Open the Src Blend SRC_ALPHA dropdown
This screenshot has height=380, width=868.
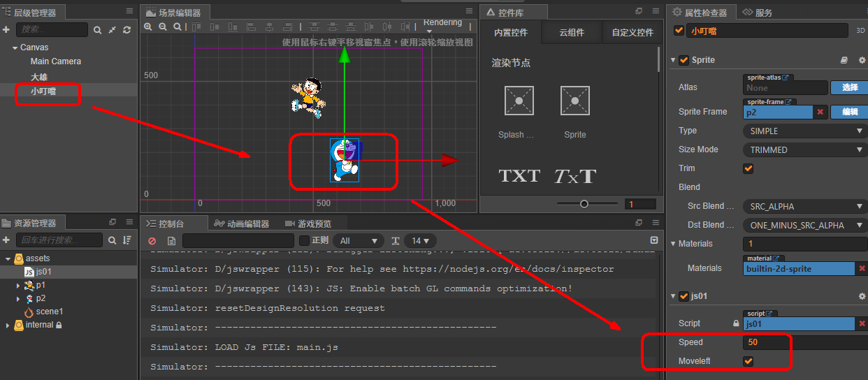click(804, 206)
